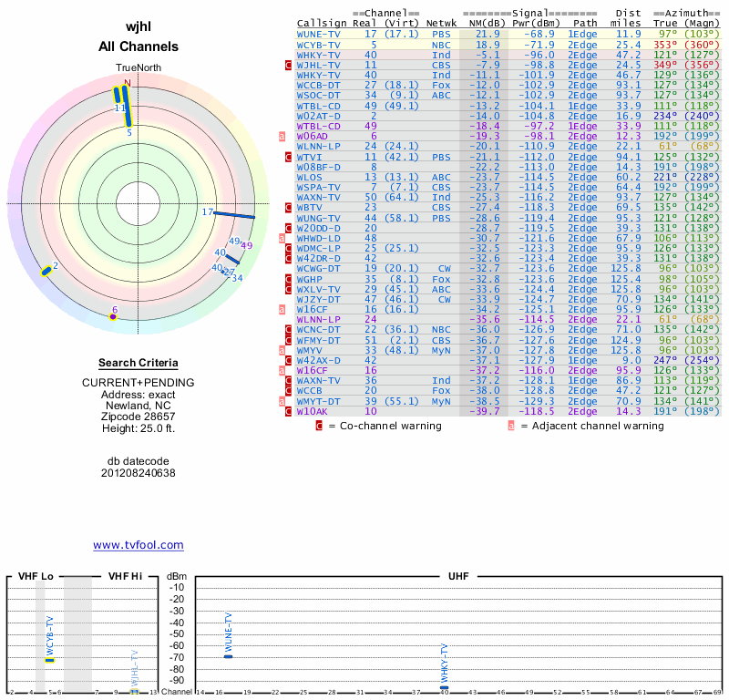Click the Search Criteria heading
The width and height of the screenshot is (729, 700).
click(x=139, y=363)
